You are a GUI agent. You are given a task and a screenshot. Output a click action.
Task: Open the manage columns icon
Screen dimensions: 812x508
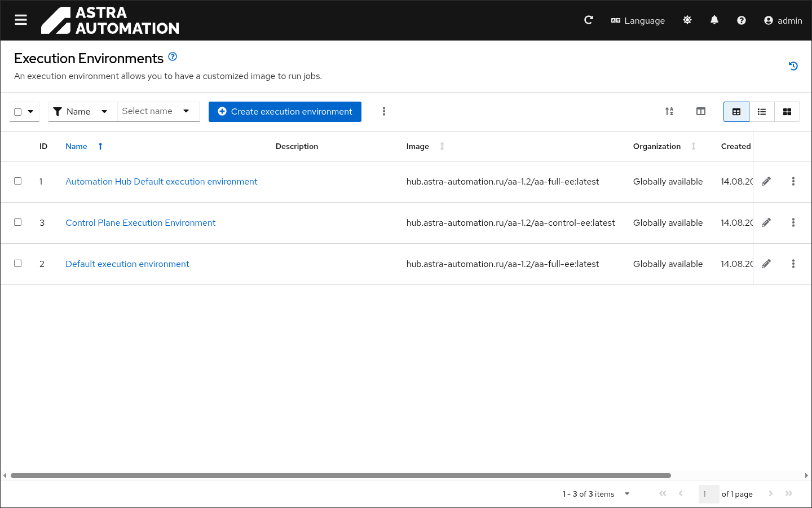pos(701,112)
